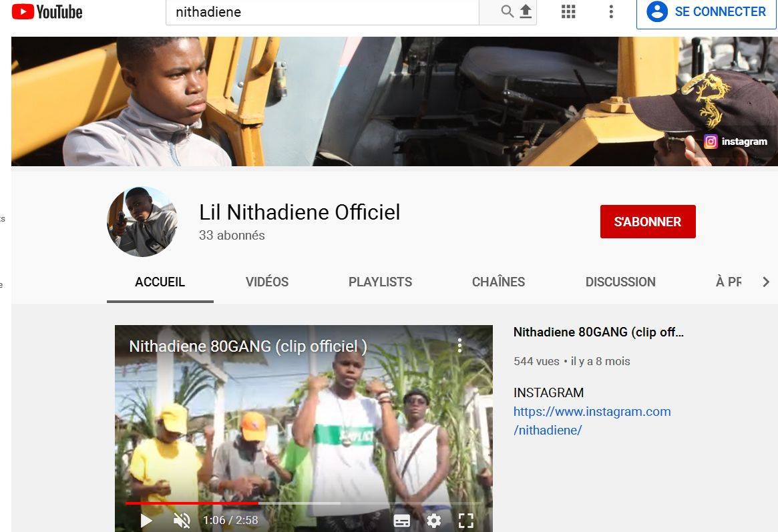Click the Instagram link on the banner
The height and width of the screenshot is (532, 778).
736,142
